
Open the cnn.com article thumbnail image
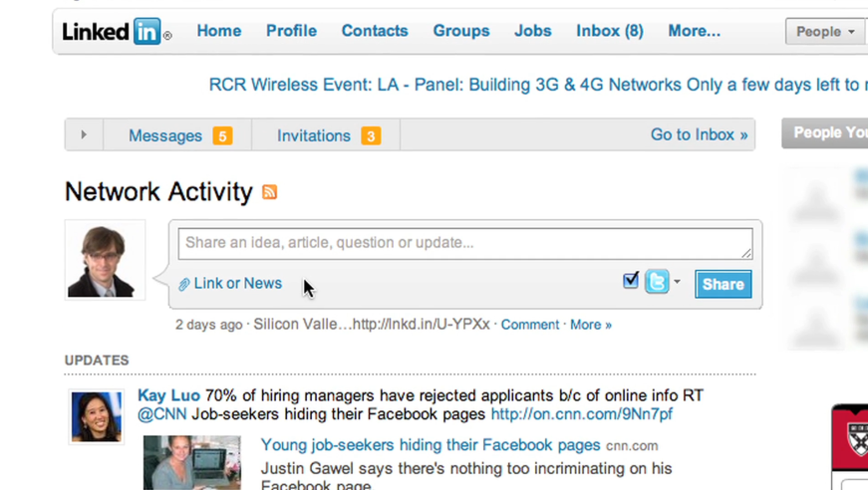191,462
